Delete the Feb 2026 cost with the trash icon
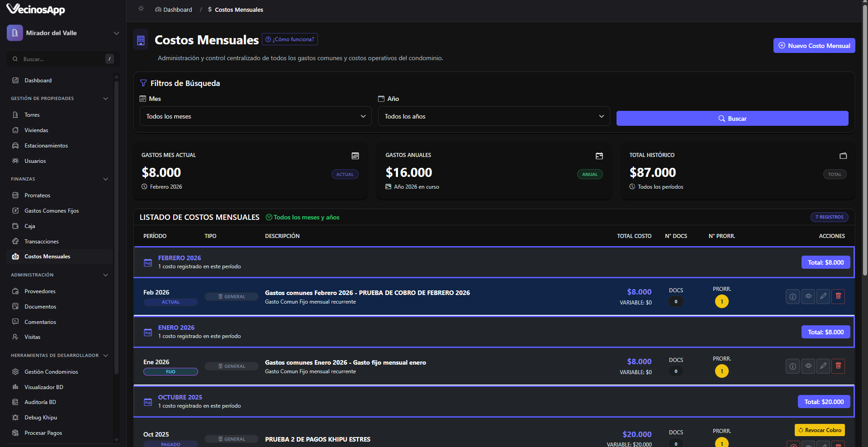 tap(838, 296)
